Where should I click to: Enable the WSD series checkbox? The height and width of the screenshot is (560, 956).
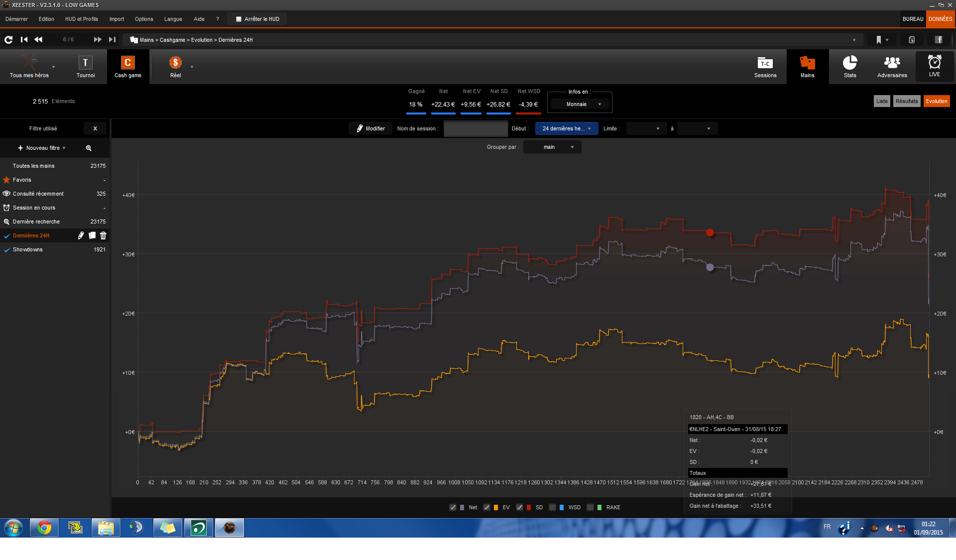point(552,507)
